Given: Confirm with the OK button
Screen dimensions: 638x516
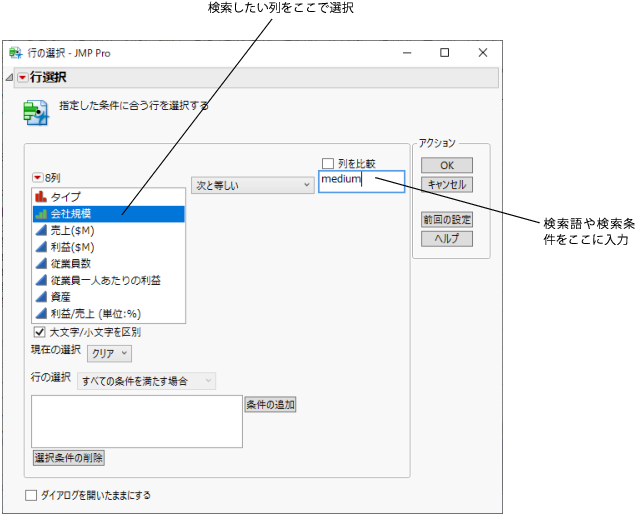Looking at the screenshot, I should 447,166.
